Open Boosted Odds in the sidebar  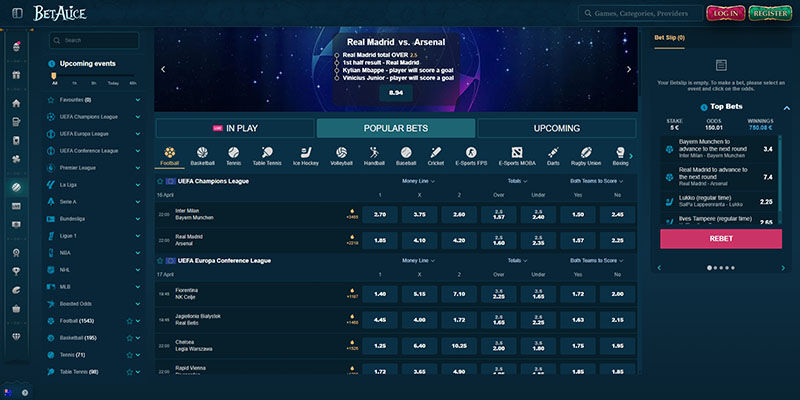[95, 304]
